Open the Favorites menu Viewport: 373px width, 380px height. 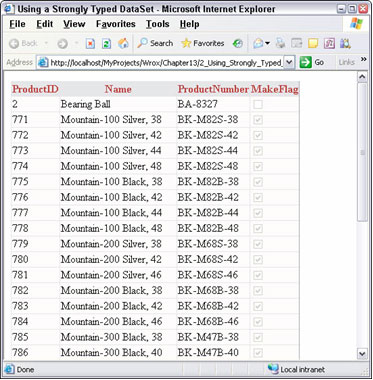pyautogui.click(x=116, y=24)
